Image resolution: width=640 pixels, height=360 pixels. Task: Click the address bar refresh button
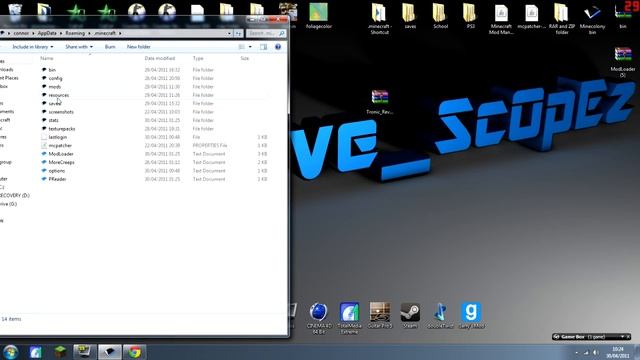pyautogui.click(x=239, y=33)
